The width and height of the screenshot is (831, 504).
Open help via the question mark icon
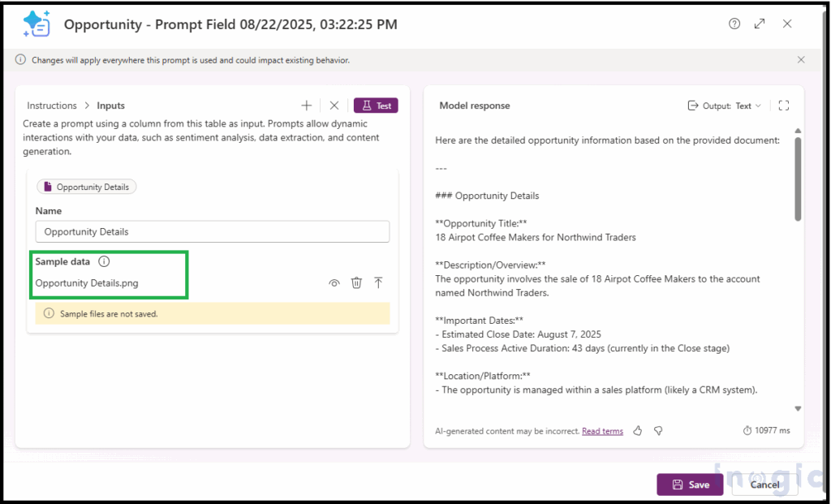(734, 24)
